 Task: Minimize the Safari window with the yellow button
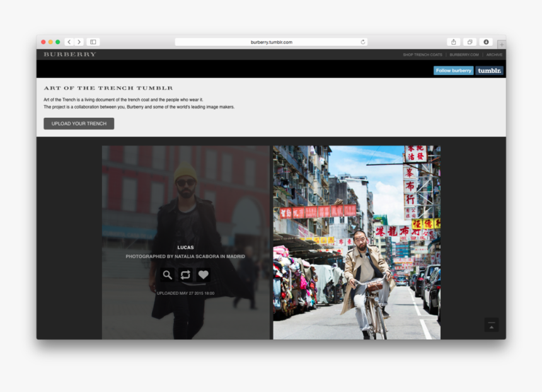pyautogui.click(x=50, y=42)
